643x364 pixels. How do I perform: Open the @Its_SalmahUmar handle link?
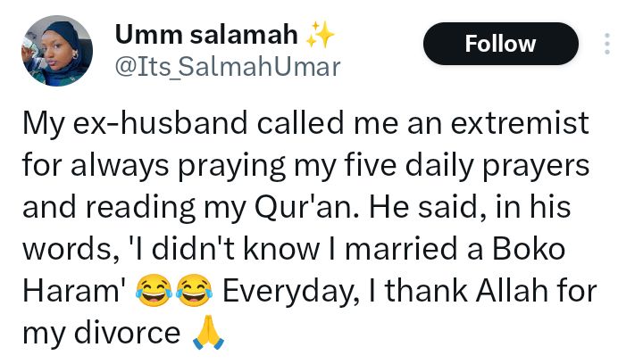click(227, 68)
